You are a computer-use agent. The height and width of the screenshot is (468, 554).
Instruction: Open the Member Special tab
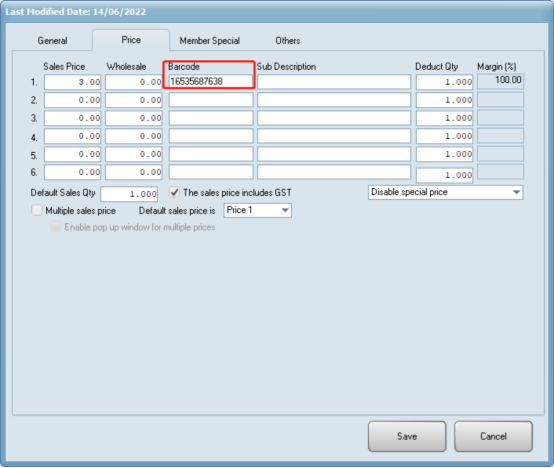pyautogui.click(x=210, y=41)
